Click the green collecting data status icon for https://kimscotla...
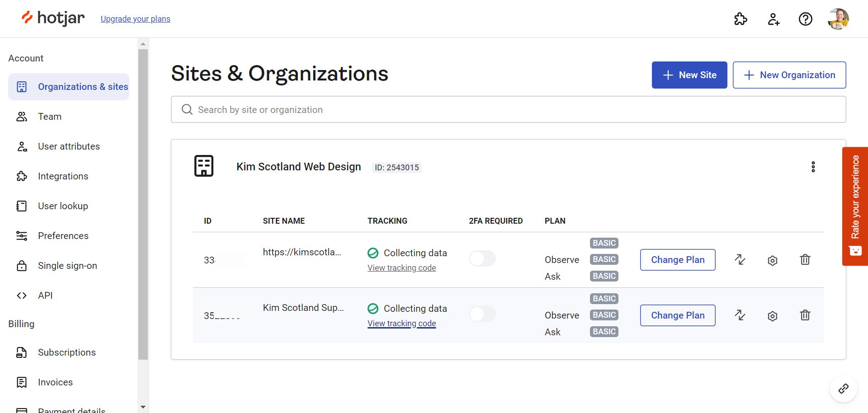Image resolution: width=868 pixels, height=413 pixels. pyautogui.click(x=373, y=253)
